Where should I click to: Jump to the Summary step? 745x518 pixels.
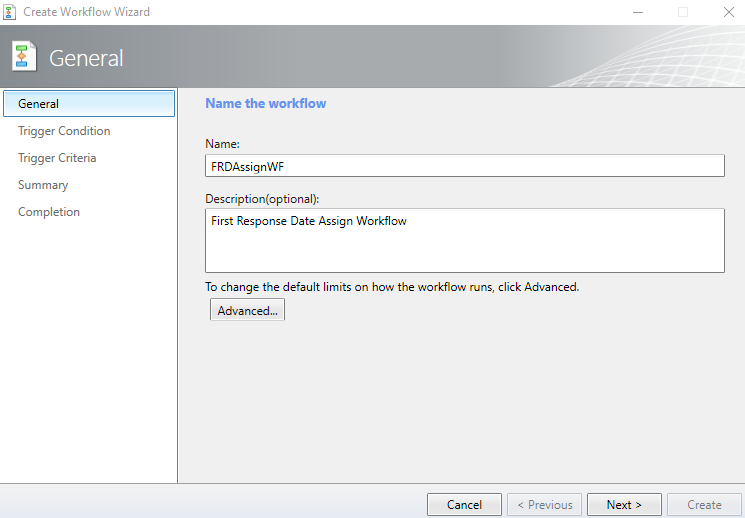pos(43,185)
